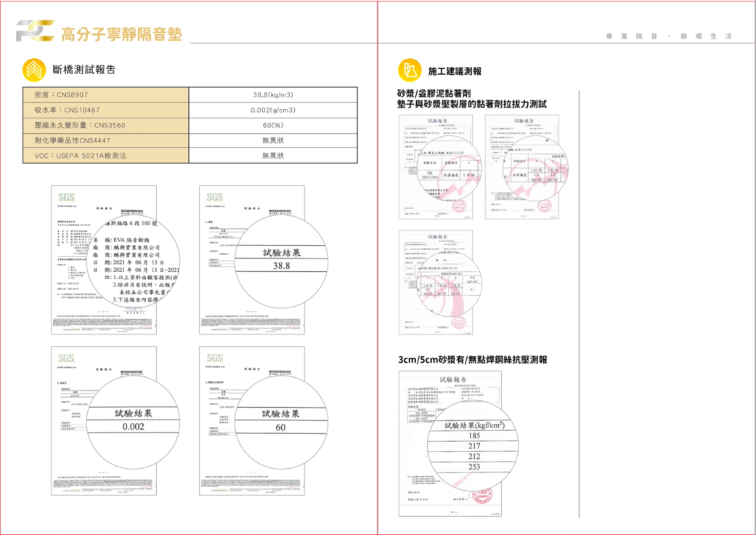756x535 pixels.
Task: Select 無異狀 in the 耐化學藥品性 row
Action: [273, 140]
